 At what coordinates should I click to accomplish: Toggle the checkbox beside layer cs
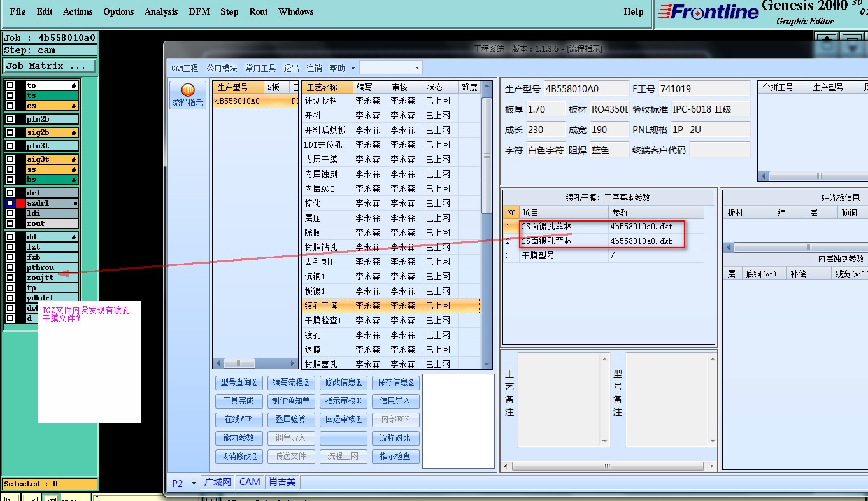click(10, 106)
